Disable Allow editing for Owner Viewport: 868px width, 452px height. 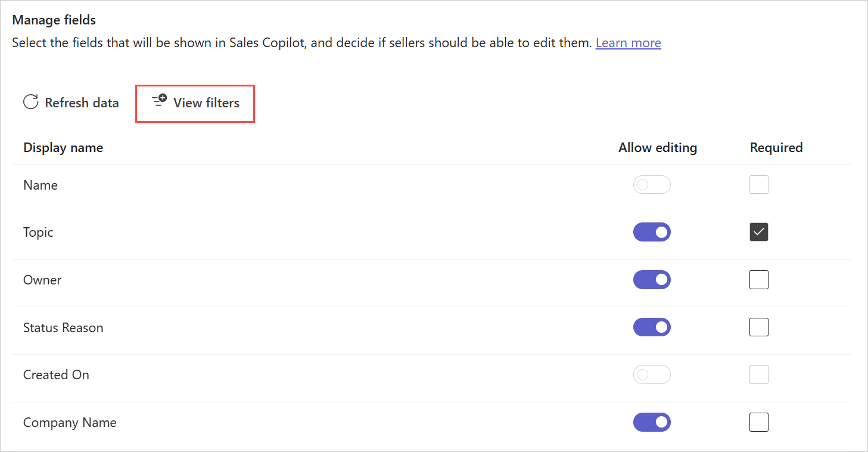click(x=652, y=280)
